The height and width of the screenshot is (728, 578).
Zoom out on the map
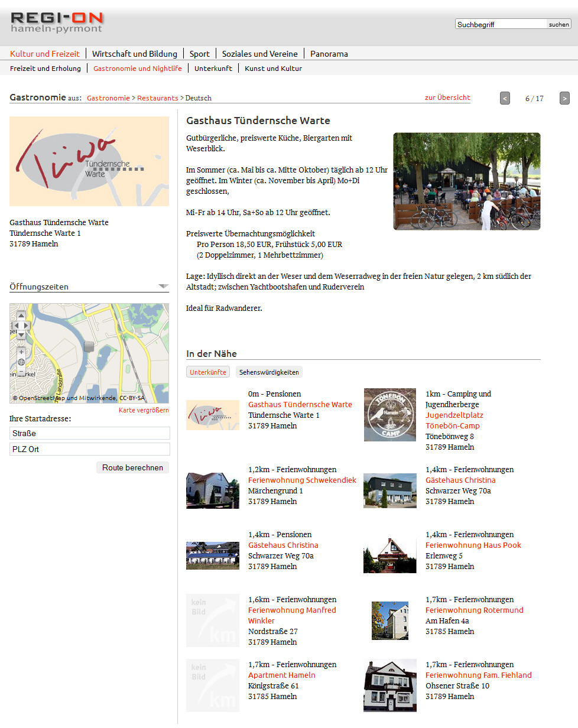tap(21, 372)
